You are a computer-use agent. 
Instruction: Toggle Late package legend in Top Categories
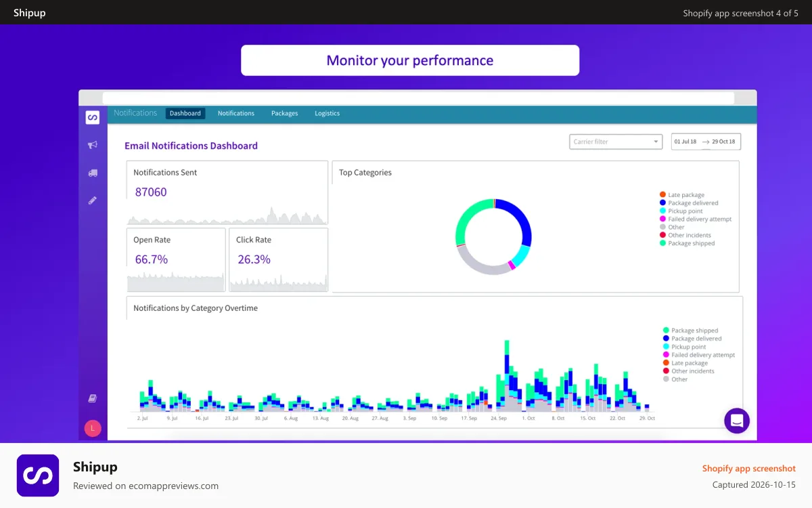[x=682, y=195]
